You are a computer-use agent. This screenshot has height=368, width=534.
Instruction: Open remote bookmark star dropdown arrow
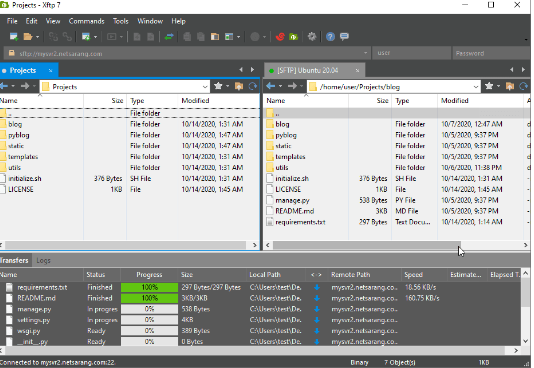[499, 86]
